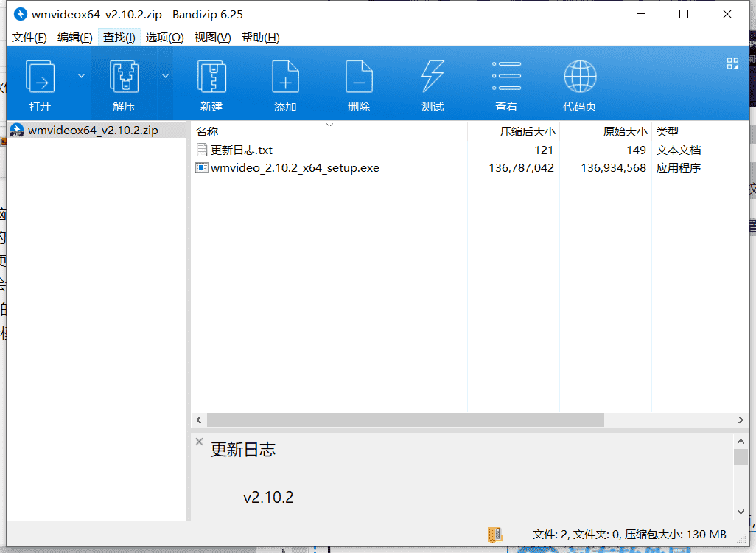The width and height of the screenshot is (756, 553).
Task: Click the 136,787,042 compressed size cell
Action: coord(521,168)
